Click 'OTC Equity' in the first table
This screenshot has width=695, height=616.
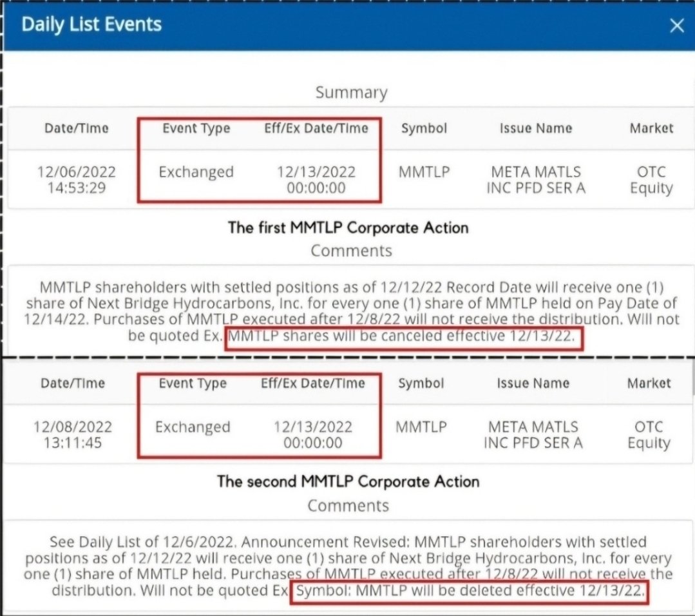tap(651, 180)
